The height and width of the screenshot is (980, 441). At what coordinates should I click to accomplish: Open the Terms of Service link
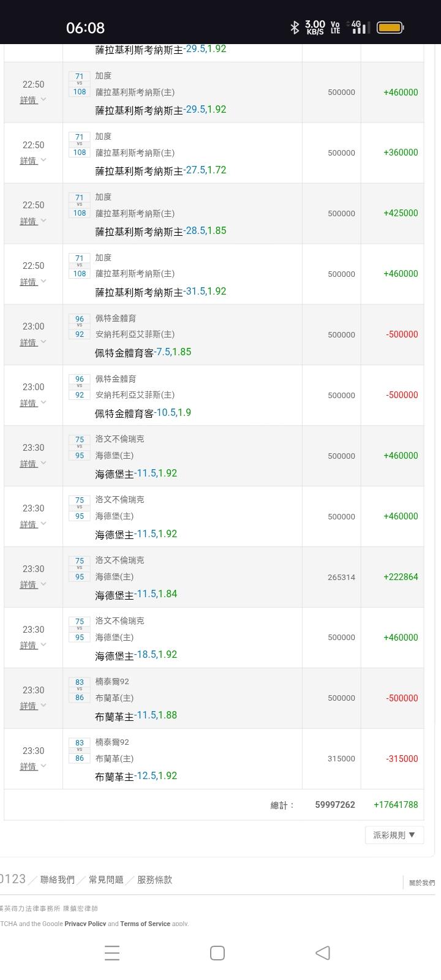[145, 924]
